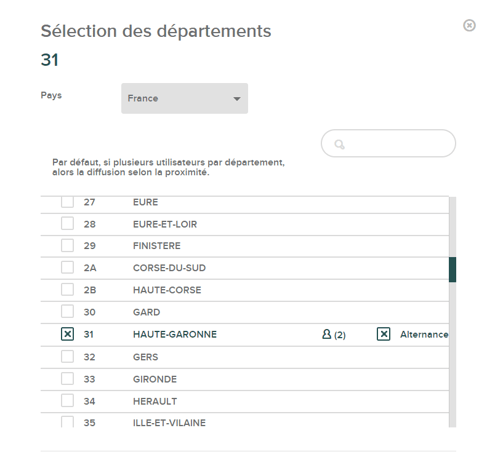Select the 33 Gironde checkbox

[67, 379]
